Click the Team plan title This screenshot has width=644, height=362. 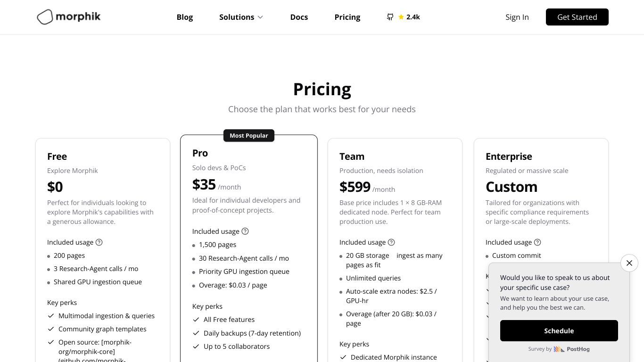coord(352,156)
